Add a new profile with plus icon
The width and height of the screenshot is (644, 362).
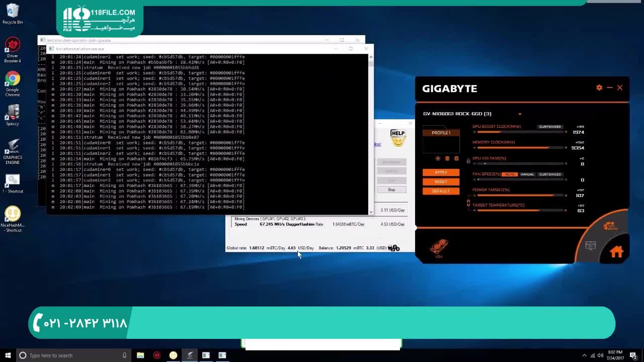[x=438, y=158]
